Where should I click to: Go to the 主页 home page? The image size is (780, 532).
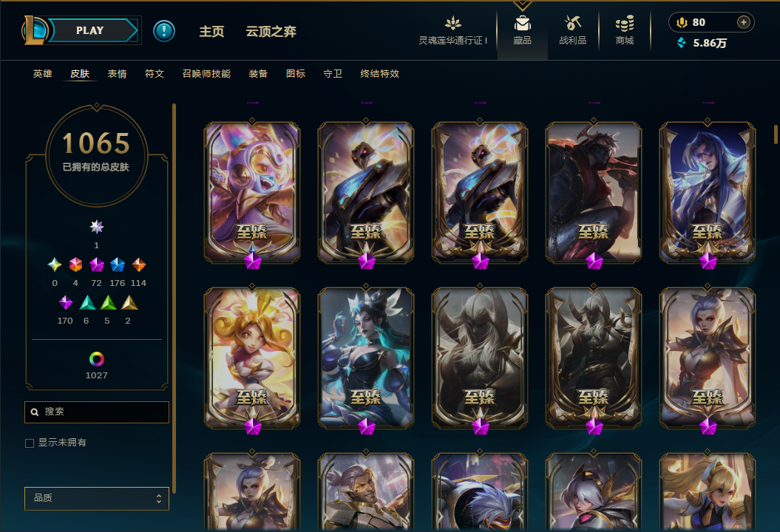point(211,31)
